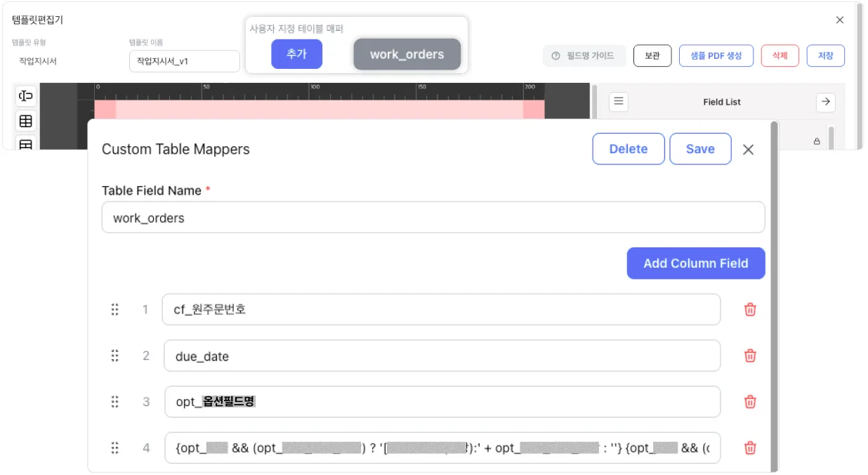This screenshot has height=475, width=868.
Task: Click trash icon on row 4
Action: [750, 448]
